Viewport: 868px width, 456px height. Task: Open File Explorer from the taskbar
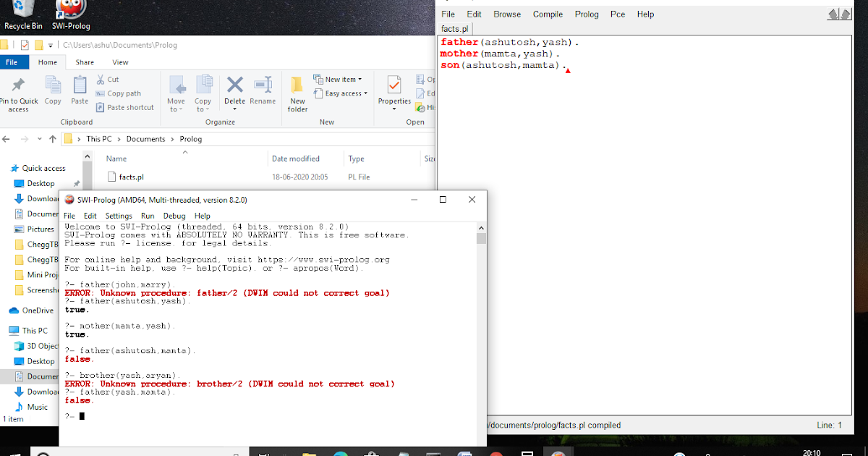tap(308, 453)
